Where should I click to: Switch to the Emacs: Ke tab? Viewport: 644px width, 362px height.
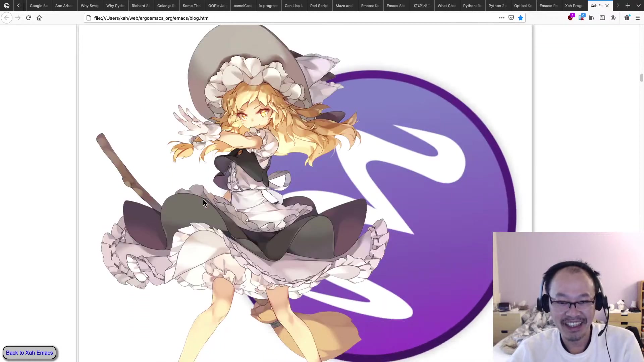pos(370,6)
